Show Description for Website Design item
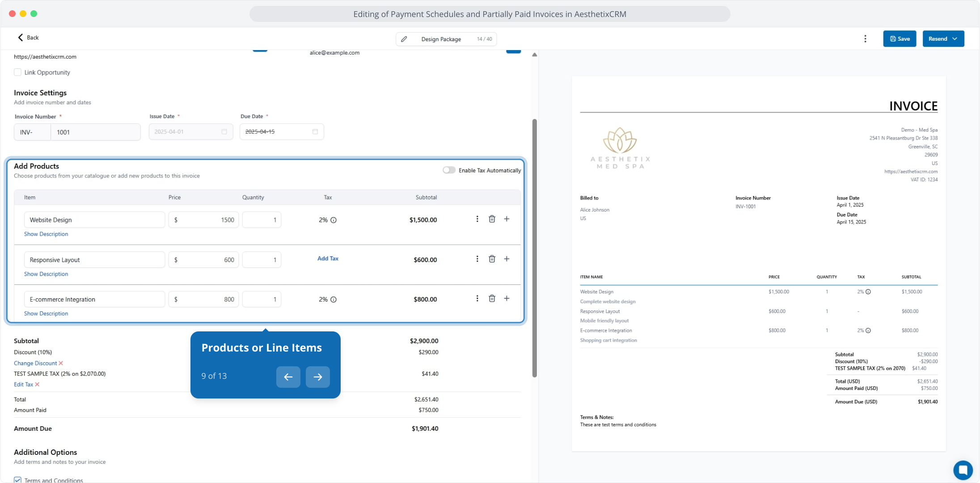 [46, 234]
